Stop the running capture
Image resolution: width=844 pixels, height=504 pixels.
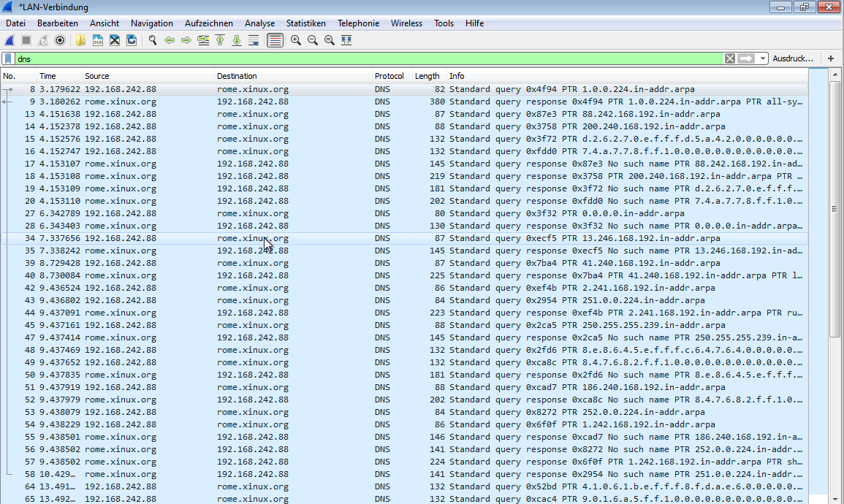26,40
